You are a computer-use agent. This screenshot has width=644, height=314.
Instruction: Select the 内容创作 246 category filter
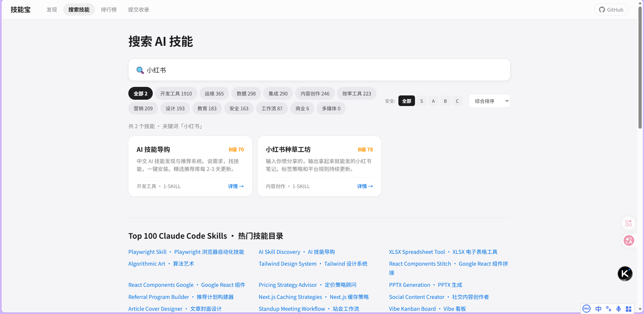click(315, 93)
